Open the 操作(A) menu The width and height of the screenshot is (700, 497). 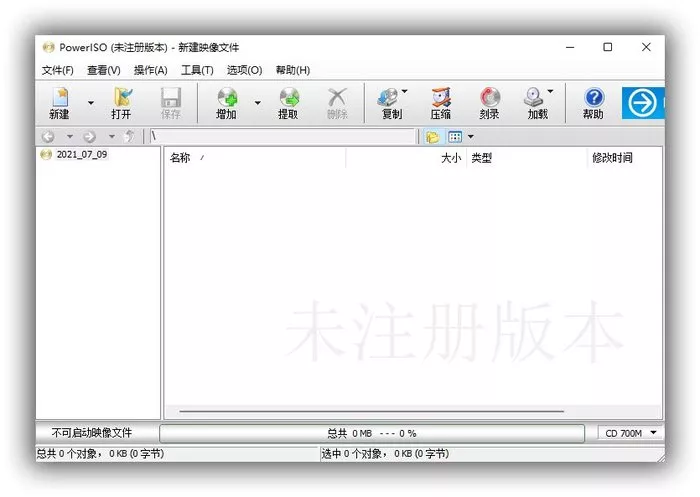tap(150, 70)
